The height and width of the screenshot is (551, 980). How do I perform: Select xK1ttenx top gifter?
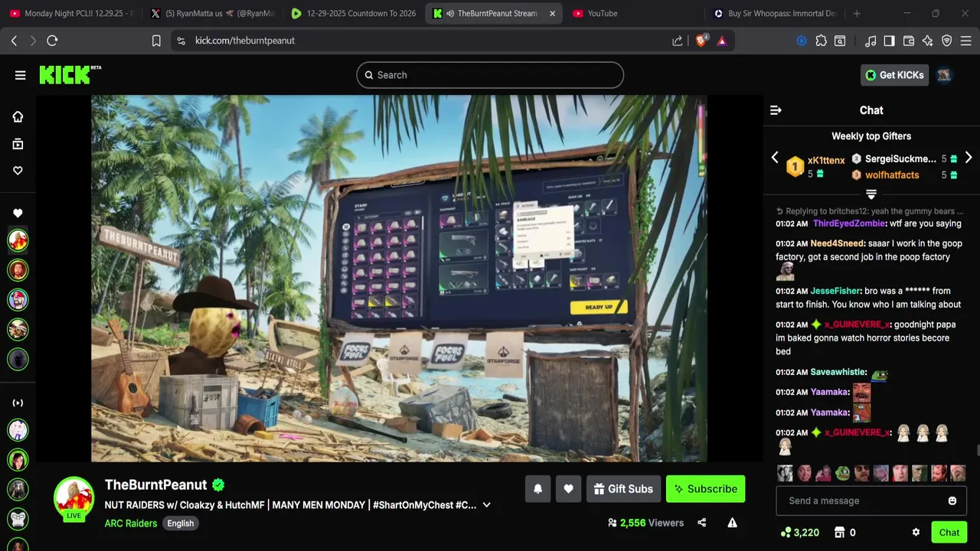click(x=826, y=160)
